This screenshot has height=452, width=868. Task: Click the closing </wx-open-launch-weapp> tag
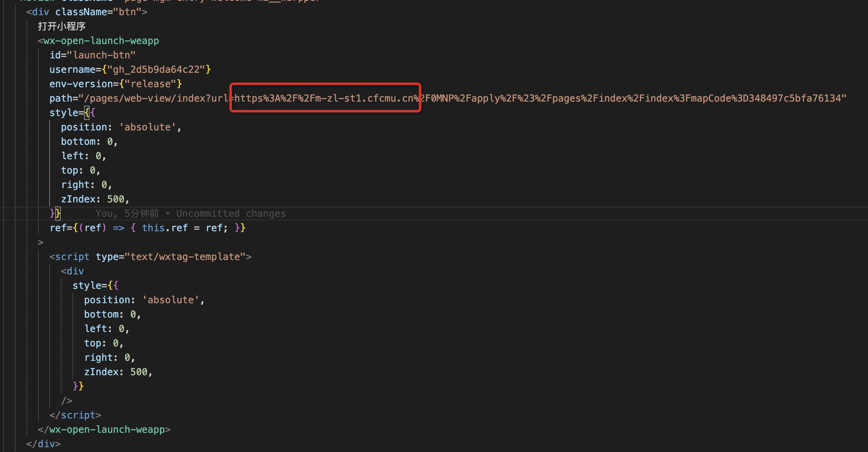tap(104, 430)
